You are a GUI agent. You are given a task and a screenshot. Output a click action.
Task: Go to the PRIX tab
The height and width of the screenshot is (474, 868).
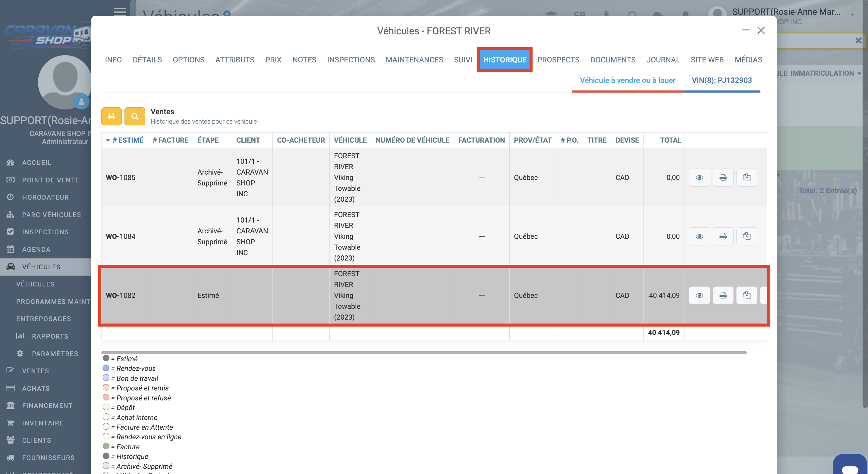(273, 60)
